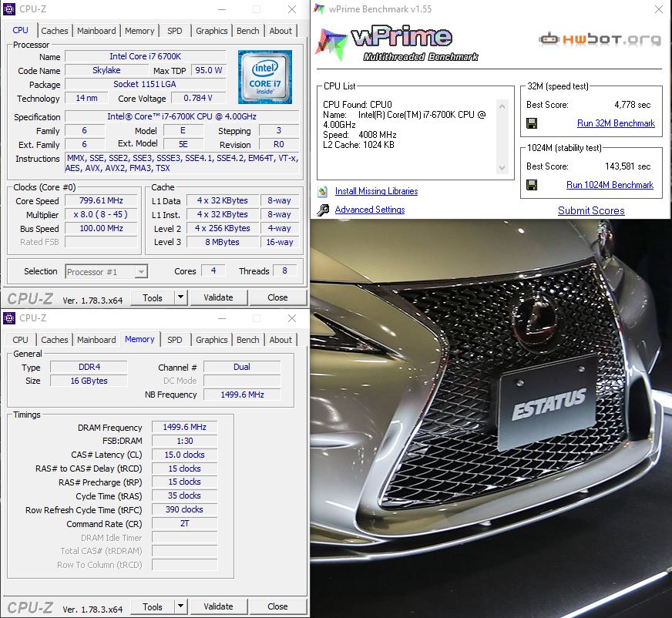Screen dimensions: 672x618
Task: Click the FSB:DRAM value 1:30
Action: click(185, 441)
